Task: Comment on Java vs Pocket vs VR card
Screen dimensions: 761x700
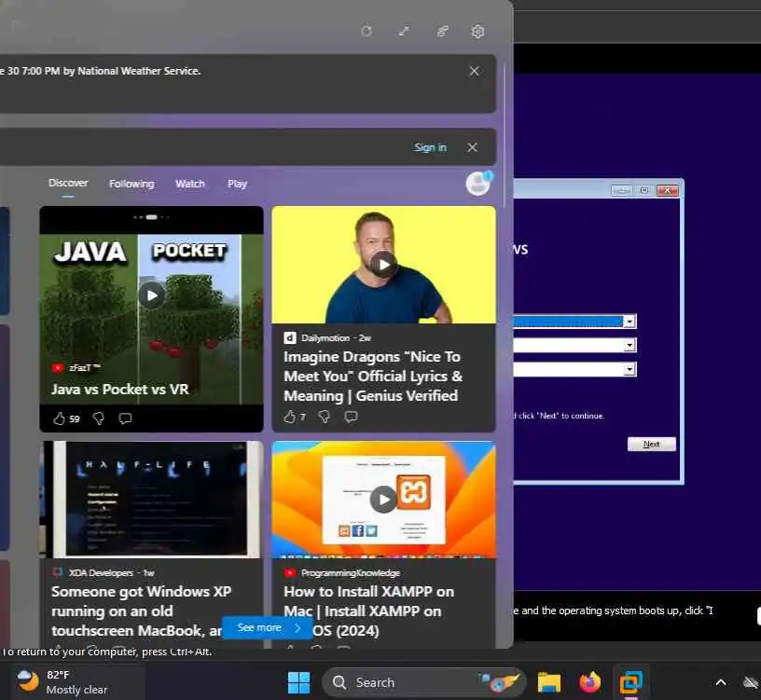Action: click(x=125, y=419)
